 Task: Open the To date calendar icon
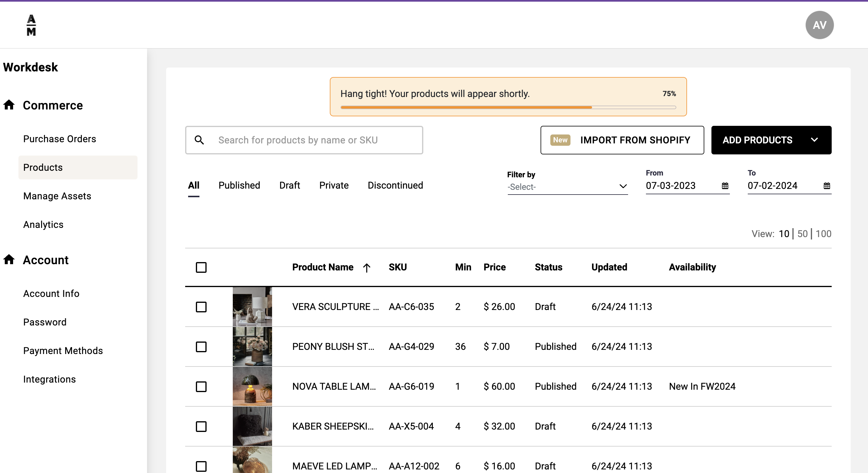pos(827,186)
